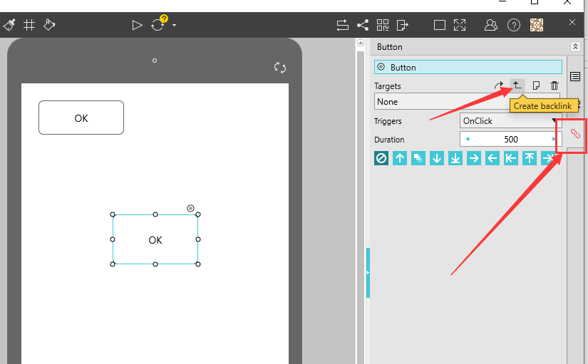Click the Create backlink icon
Image resolution: width=588 pixels, height=364 pixels.
click(518, 85)
